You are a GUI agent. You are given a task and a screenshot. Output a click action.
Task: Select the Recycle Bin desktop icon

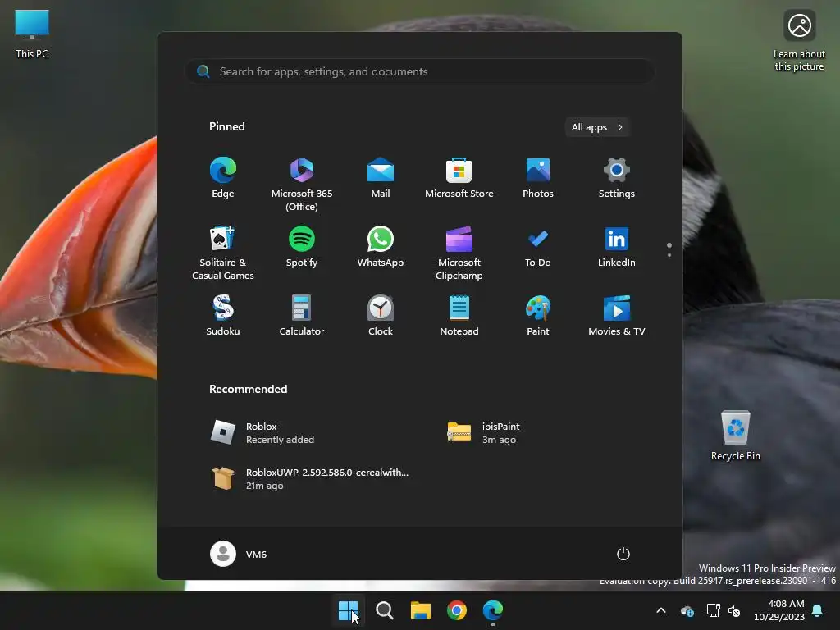(x=736, y=436)
